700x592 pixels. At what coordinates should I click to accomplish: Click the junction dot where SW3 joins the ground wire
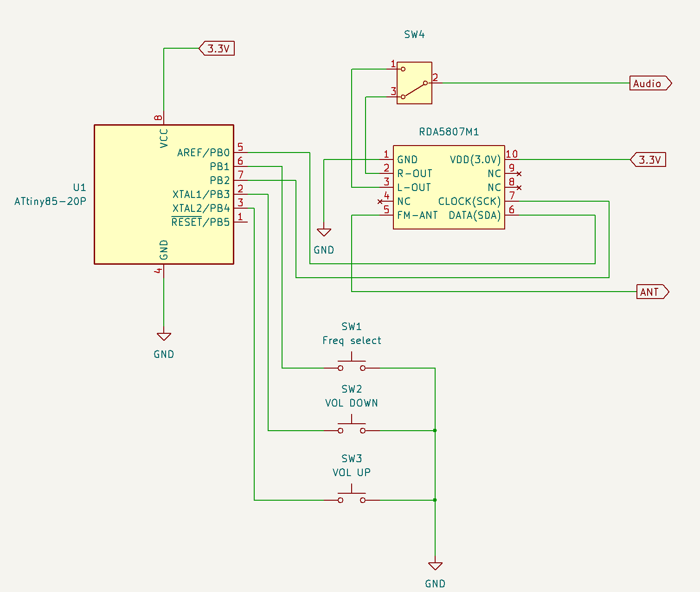point(435,500)
